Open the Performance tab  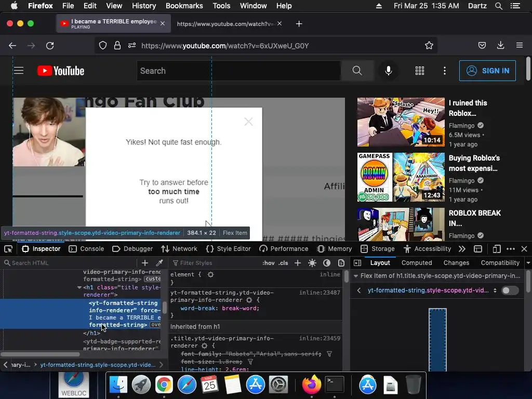(284, 249)
